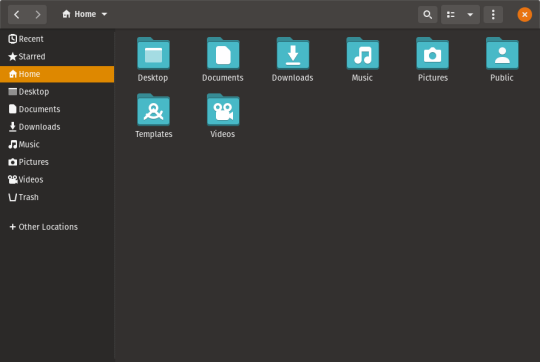Select the Pictures folder icon
Viewport: 540px width, 362px height.
(433, 53)
